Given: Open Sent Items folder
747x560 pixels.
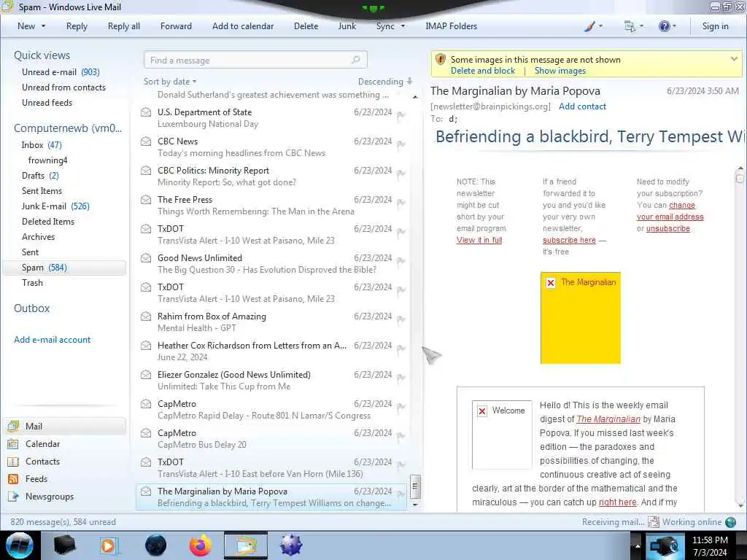Looking at the screenshot, I should pyautogui.click(x=42, y=190).
